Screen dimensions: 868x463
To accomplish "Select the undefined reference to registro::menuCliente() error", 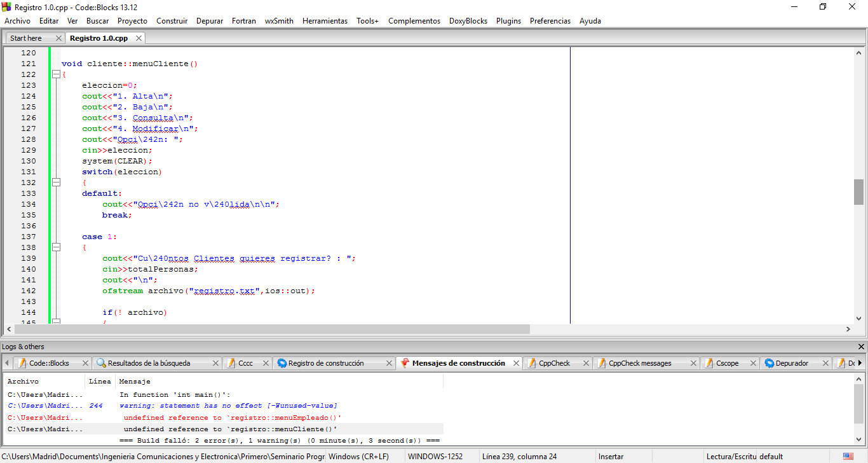I will click(x=224, y=429).
